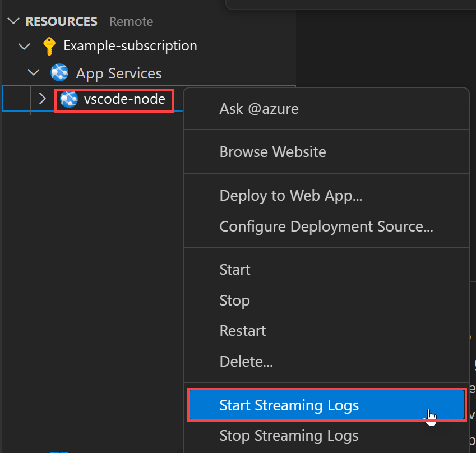This screenshot has width=476, height=453.
Task: Expand the vscode-node tree item arrow
Action: [x=42, y=99]
